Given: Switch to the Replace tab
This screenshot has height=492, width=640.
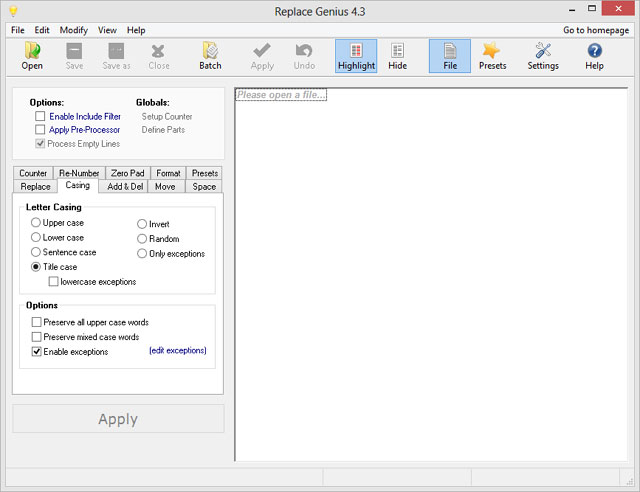Looking at the screenshot, I should tap(36, 187).
